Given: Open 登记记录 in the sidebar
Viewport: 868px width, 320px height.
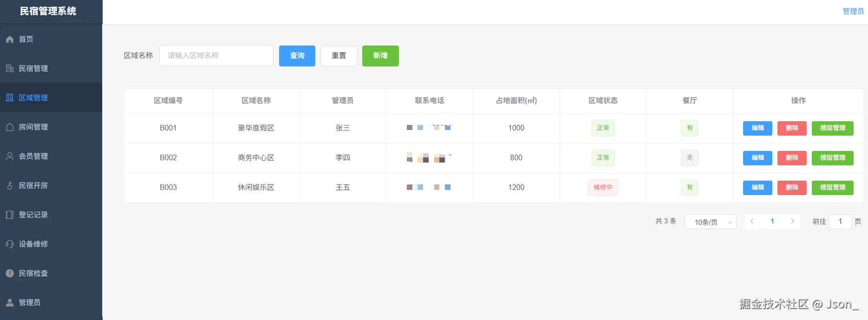Looking at the screenshot, I should point(51,215).
